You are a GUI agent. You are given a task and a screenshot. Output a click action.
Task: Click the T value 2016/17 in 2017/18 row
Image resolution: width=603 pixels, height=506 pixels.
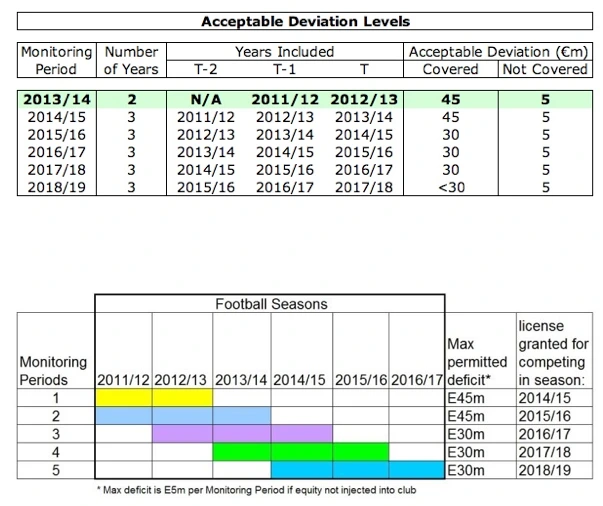(364, 170)
